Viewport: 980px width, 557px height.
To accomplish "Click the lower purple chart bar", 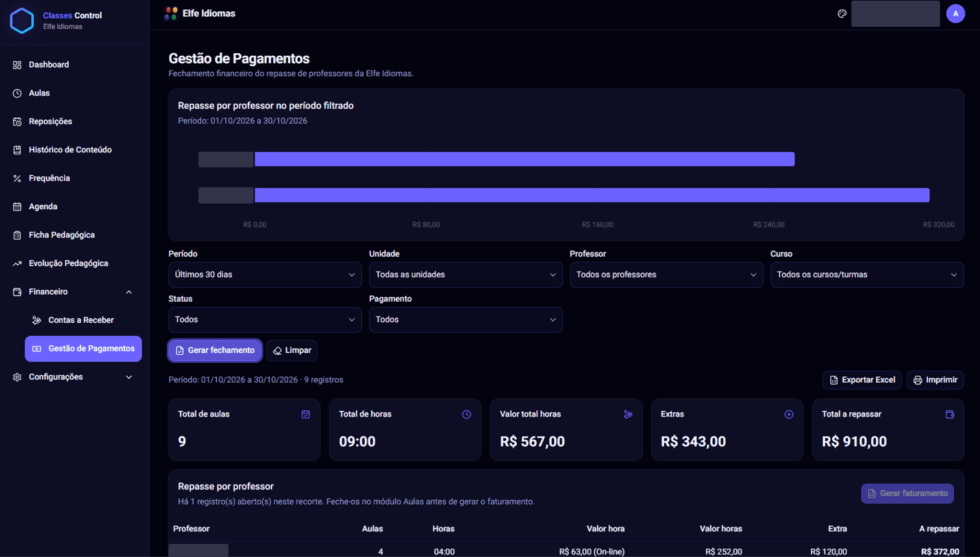I will [x=592, y=195].
